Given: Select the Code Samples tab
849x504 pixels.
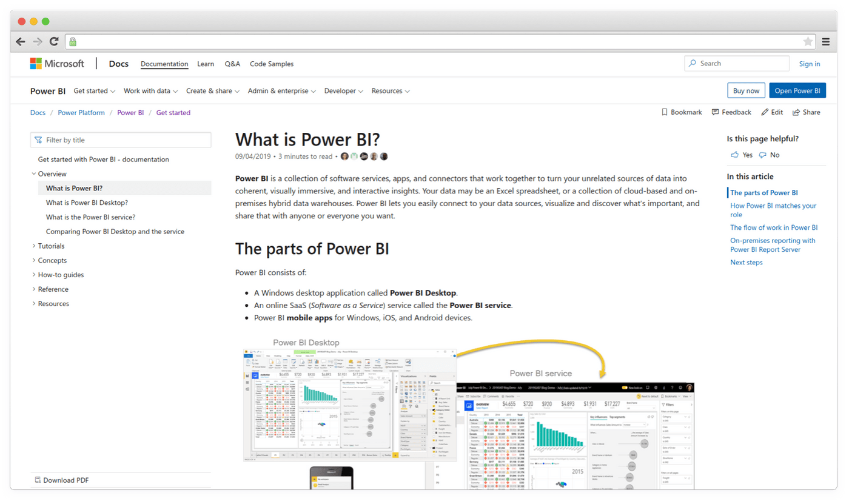Looking at the screenshot, I should [x=272, y=64].
